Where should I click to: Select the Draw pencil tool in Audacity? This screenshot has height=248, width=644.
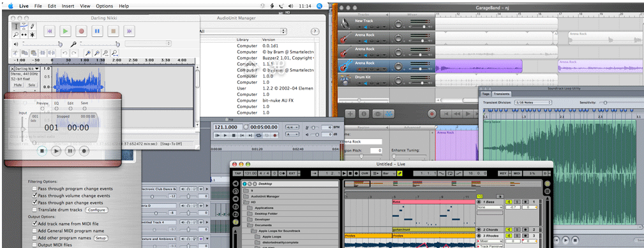click(32, 26)
